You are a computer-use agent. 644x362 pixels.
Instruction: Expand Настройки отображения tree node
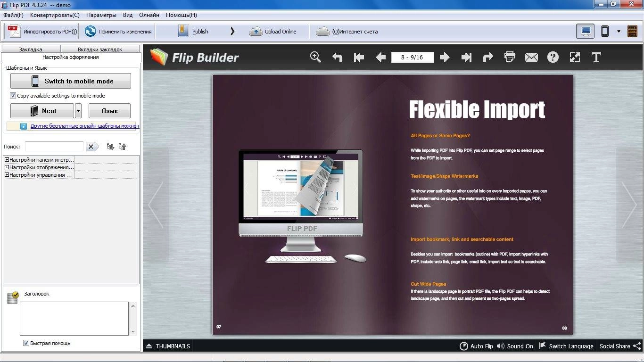pos(7,167)
